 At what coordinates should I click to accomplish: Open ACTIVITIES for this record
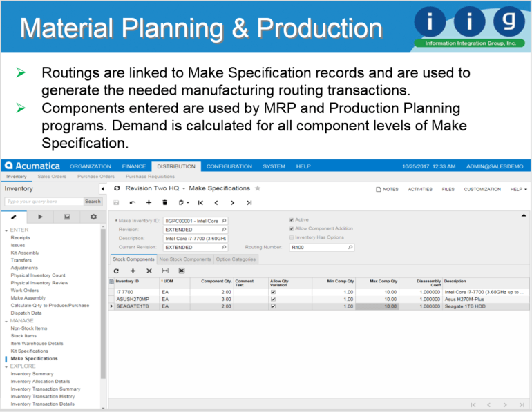pyautogui.click(x=420, y=189)
